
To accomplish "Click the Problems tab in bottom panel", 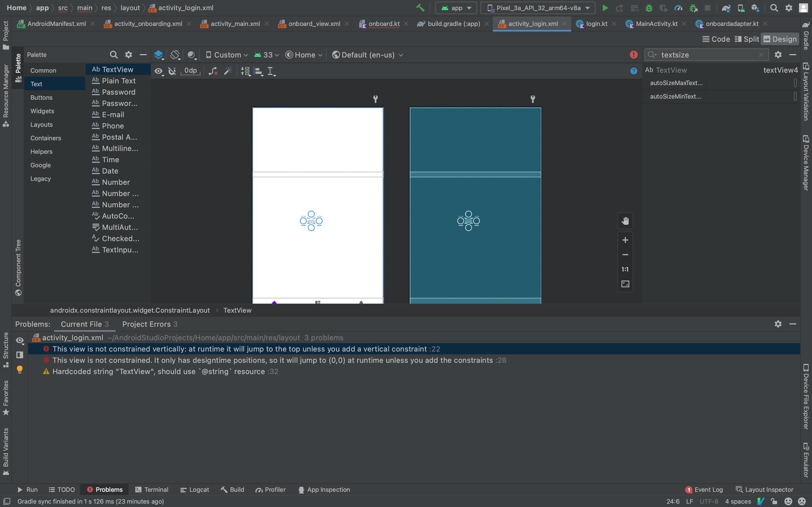I will tap(109, 490).
